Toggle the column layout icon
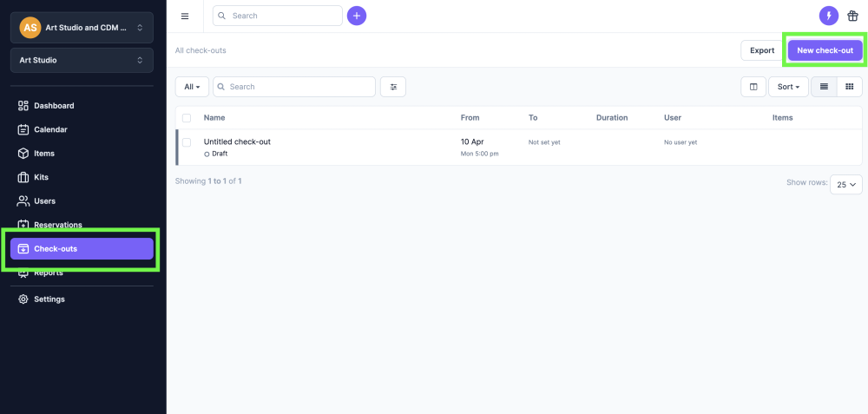 [x=753, y=87]
